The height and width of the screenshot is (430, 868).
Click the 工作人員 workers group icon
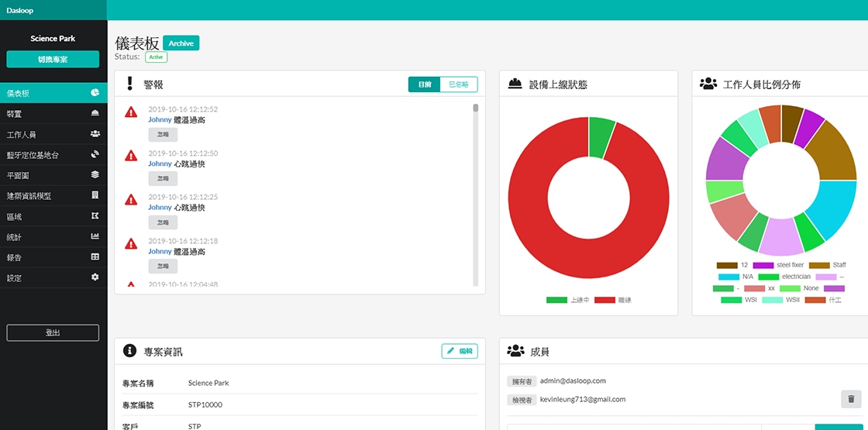pyautogui.click(x=95, y=134)
